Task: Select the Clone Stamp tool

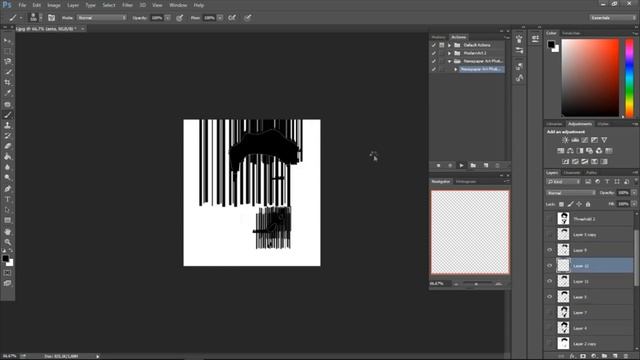Action: (x=7, y=125)
